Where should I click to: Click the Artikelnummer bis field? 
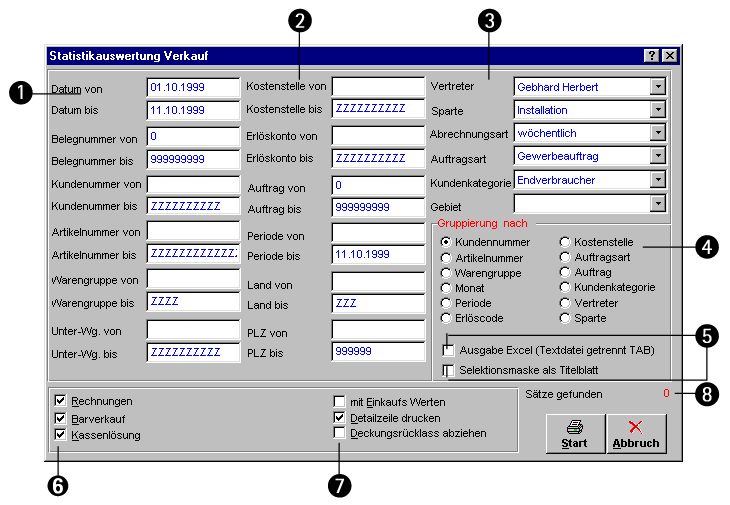point(193,254)
